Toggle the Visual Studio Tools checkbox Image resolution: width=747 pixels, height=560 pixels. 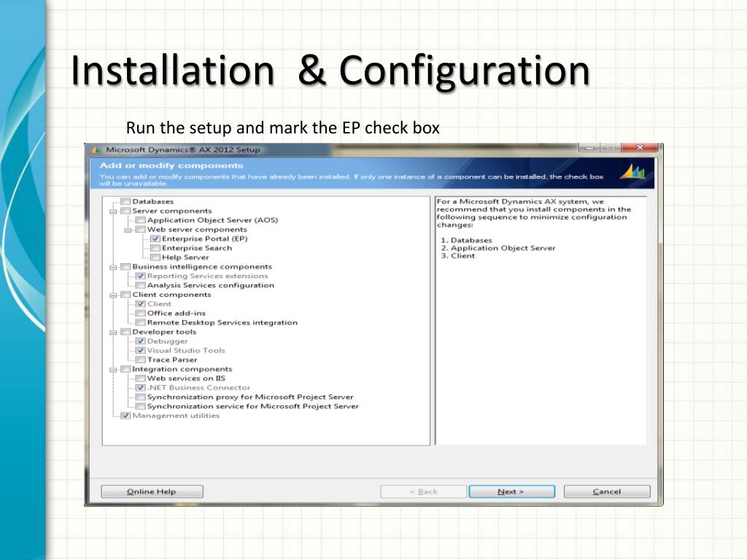point(141,351)
